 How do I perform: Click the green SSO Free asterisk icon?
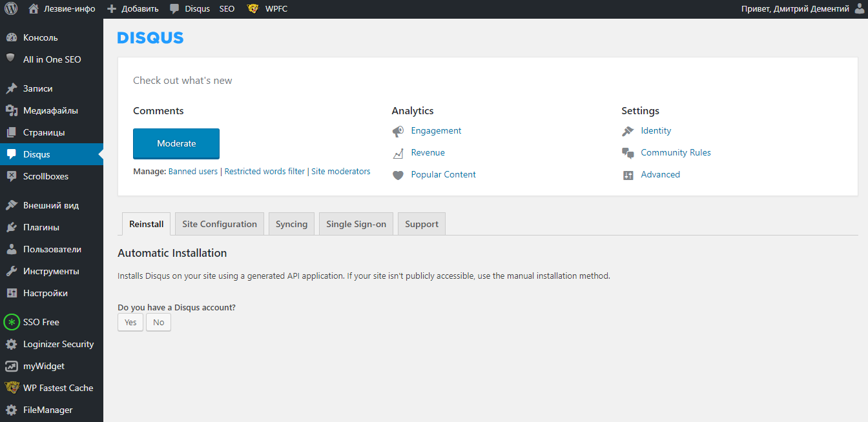coord(12,322)
